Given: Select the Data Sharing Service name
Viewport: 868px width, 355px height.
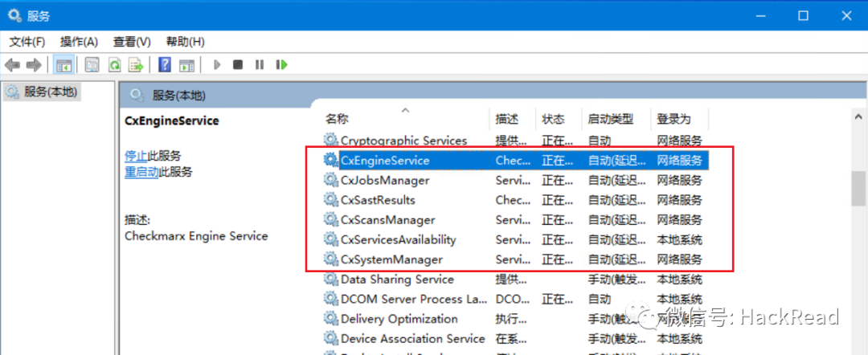Looking at the screenshot, I should tap(397, 280).
